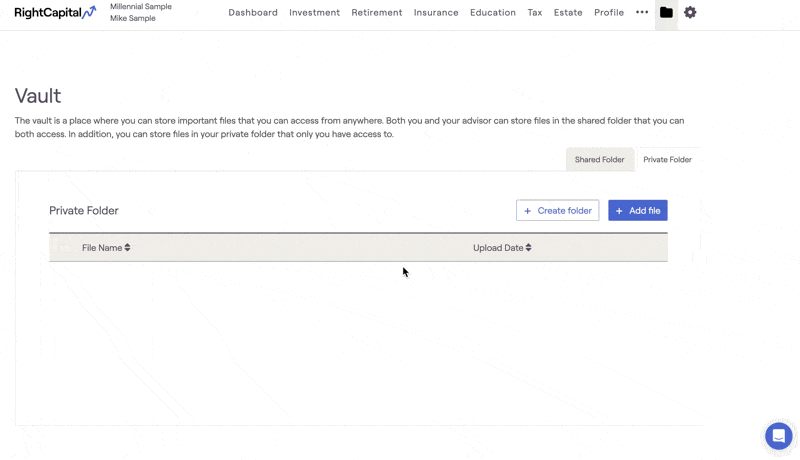Open the Vault folder icon in navbar

pyautogui.click(x=666, y=13)
